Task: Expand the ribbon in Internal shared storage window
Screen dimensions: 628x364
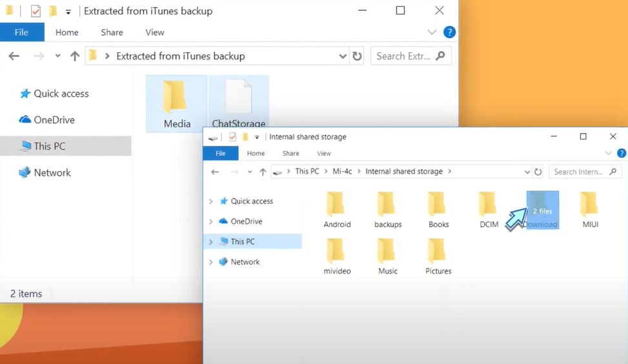Action: point(609,153)
